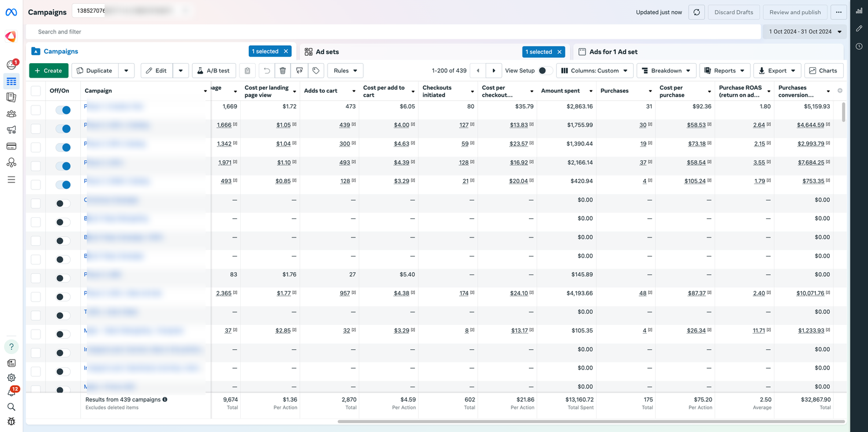Open the Columns: Custom dropdown
Image resolution: width=868 pixels, height=432 pixels.
click(595, 71)
